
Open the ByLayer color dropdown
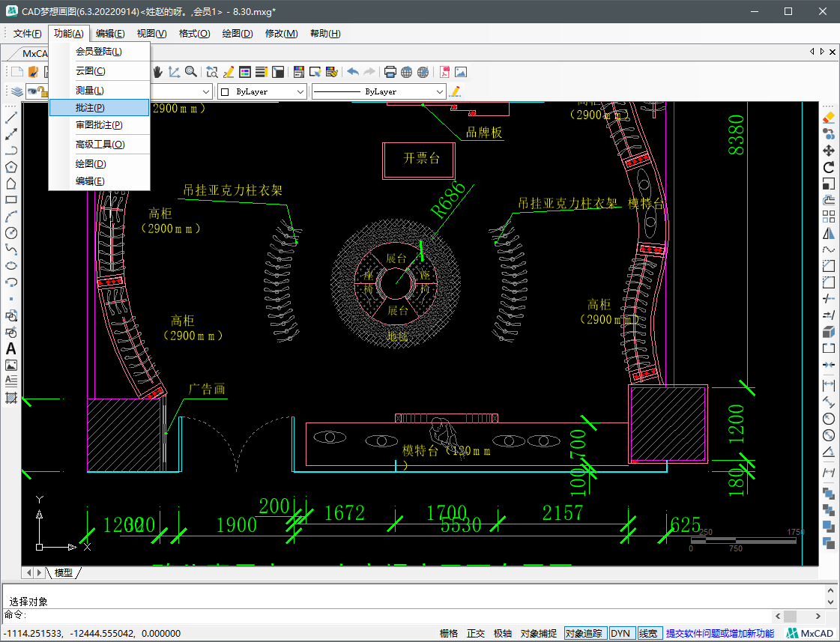[262, 91]
